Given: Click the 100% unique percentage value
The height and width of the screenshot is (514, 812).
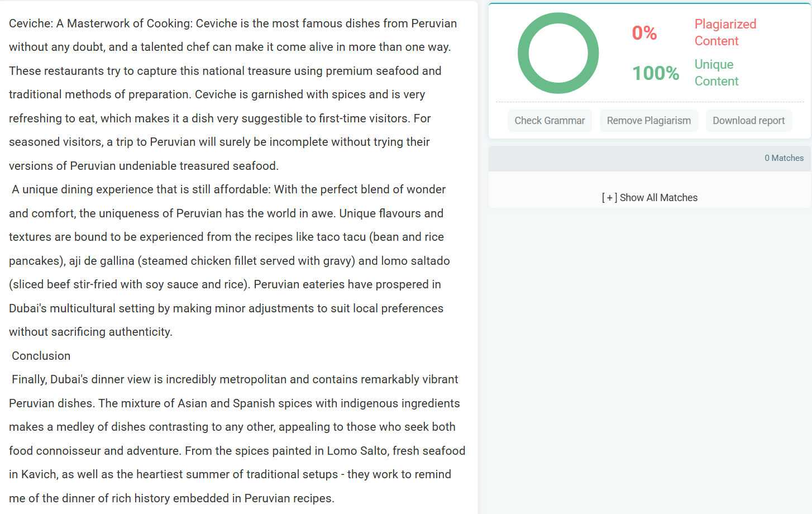Looking at the screenshot, I should coord(656,73).
